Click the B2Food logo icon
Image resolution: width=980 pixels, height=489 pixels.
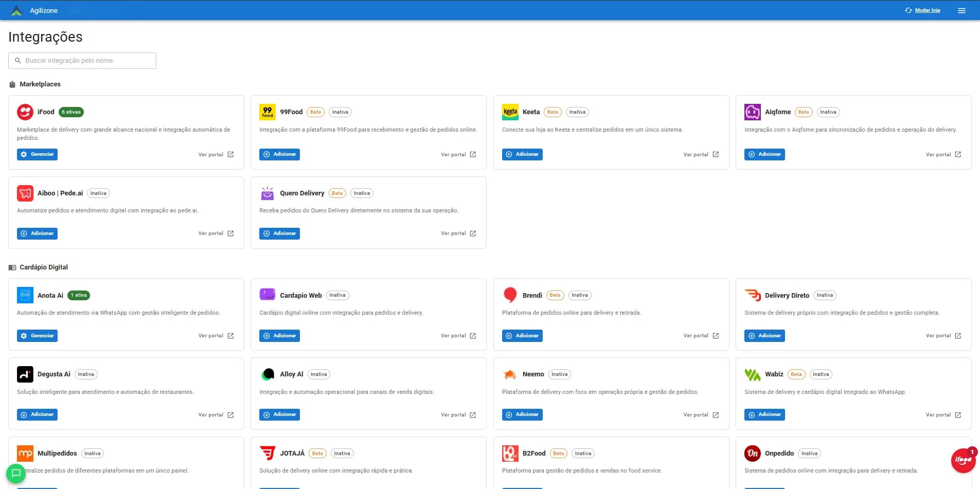coord(510,454)
